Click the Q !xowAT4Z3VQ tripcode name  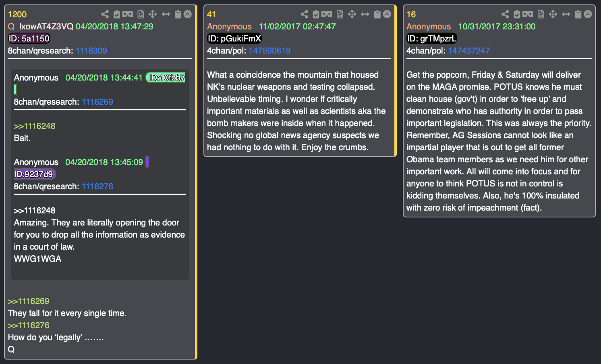(41, 27)
